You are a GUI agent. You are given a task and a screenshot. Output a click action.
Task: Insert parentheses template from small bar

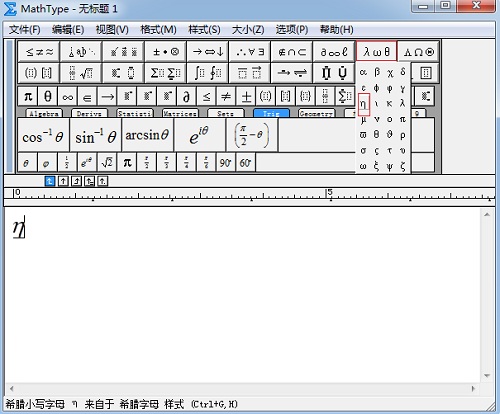[x=266, y=97]
